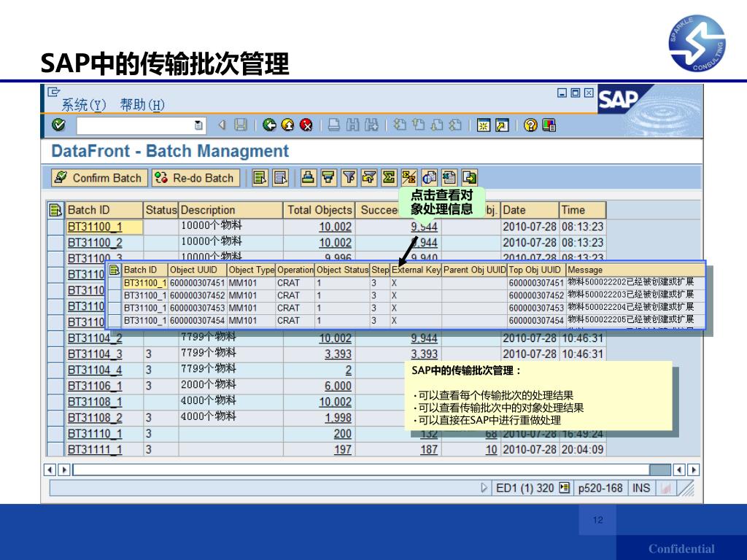
Task: Click the greyed-out Save diskette icon
Action: tap(241, 125)
